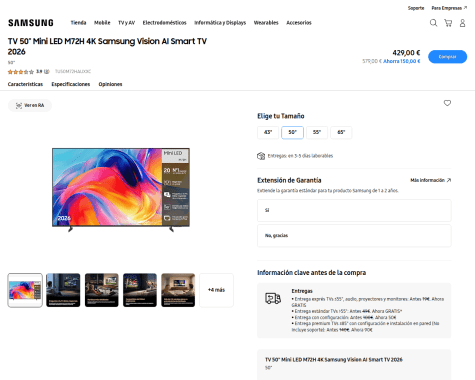The height and width of the screenshot is (380, 475).
Task: Choose Sí for warranty extension
Action: tap(354, 210)
